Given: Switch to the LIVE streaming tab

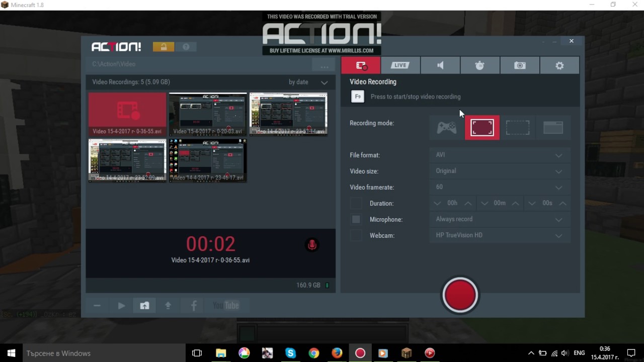Looking at the screenshot, I should coord(400,65).
